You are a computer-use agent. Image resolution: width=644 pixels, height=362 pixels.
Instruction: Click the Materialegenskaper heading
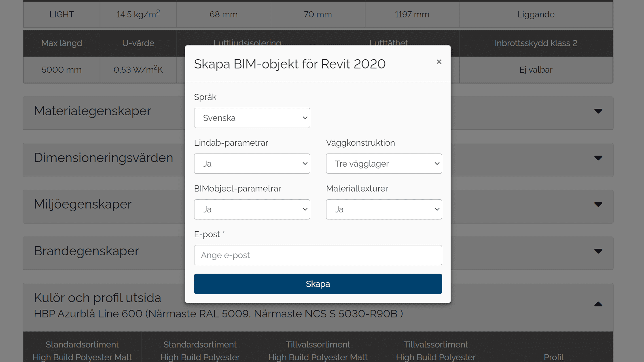(x=93, y=111)
